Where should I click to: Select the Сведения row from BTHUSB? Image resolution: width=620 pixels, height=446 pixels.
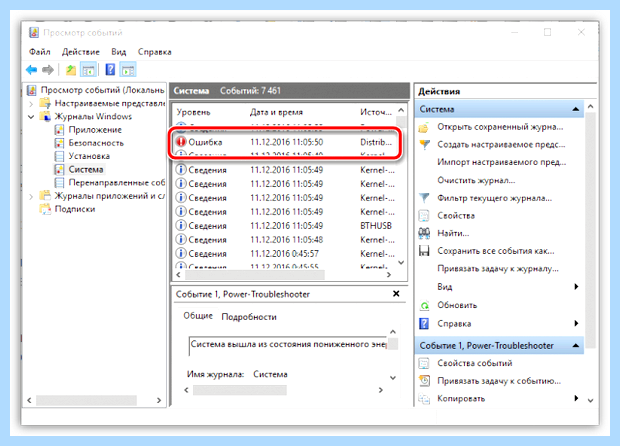[x=285, y=226]
